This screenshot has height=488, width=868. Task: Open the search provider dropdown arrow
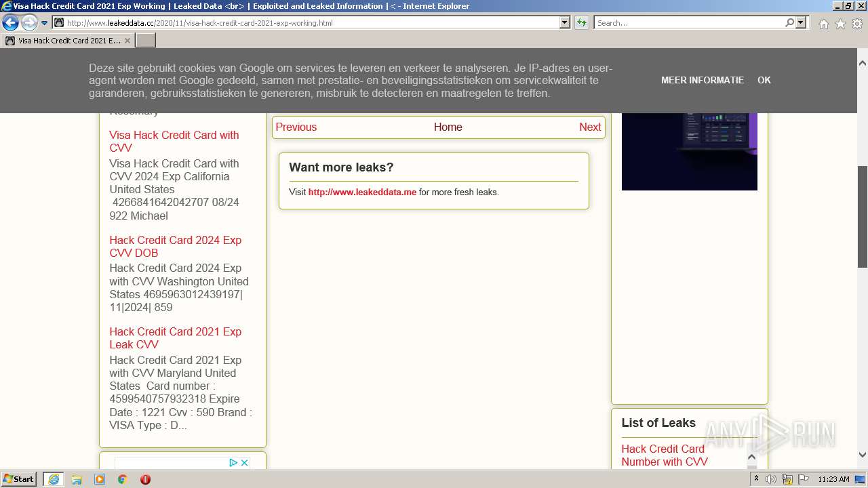[x=801, y=22]
